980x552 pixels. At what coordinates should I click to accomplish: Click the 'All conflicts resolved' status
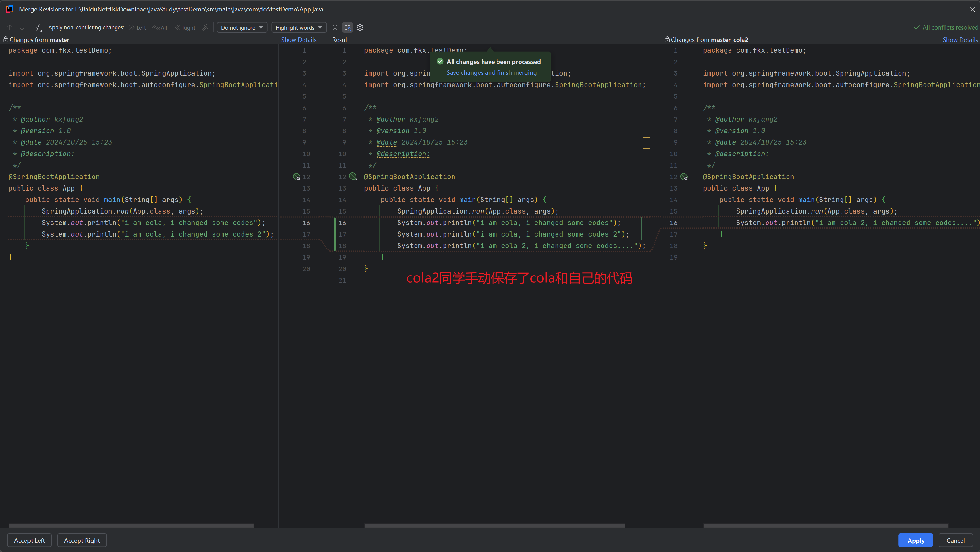point(946,27)
